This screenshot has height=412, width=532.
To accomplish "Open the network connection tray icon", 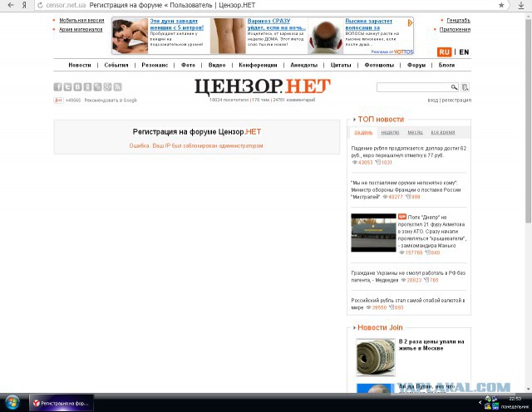I will pos(495,399).
